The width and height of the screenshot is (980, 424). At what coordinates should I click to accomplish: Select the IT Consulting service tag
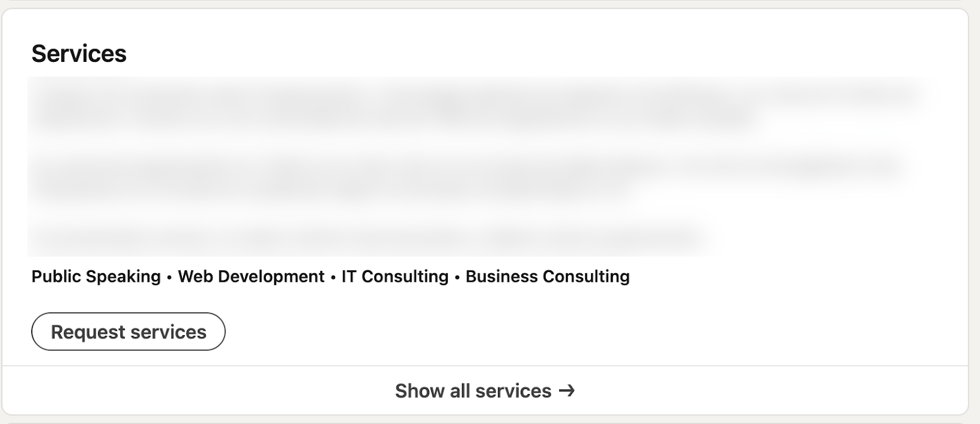395,276
